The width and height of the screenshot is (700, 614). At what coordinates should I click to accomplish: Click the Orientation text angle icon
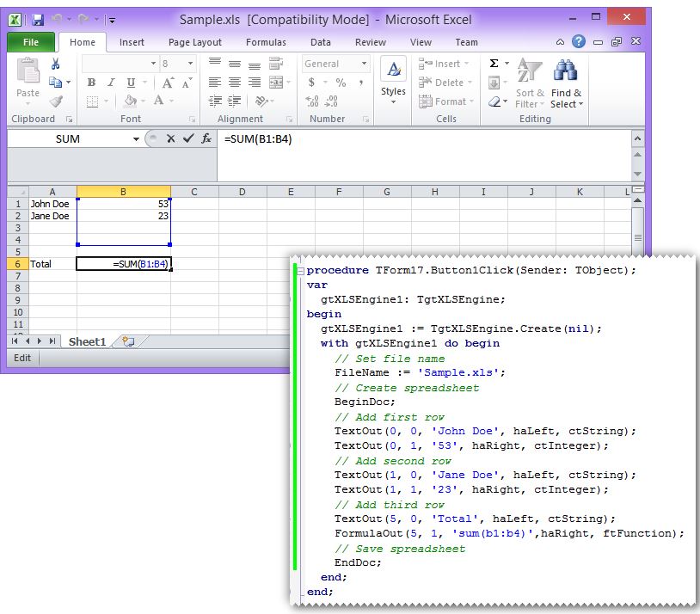point(261,101)
